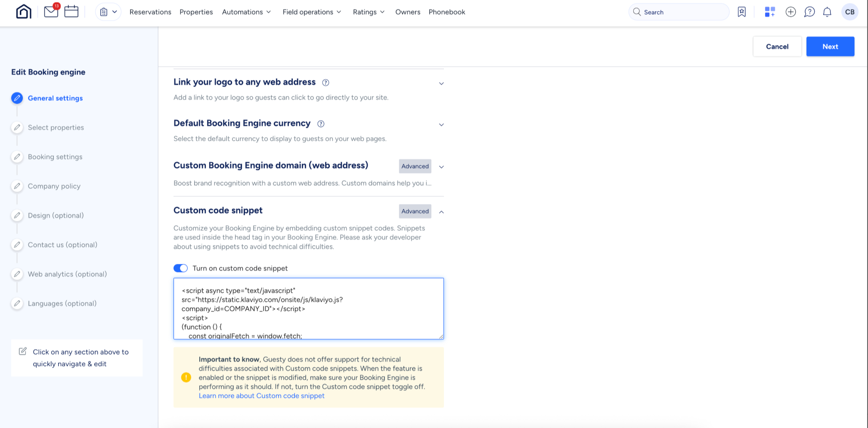868x428 pixels.
Task: Click the home logo icon
Action: pyautogui.click(x=24, y=12)
